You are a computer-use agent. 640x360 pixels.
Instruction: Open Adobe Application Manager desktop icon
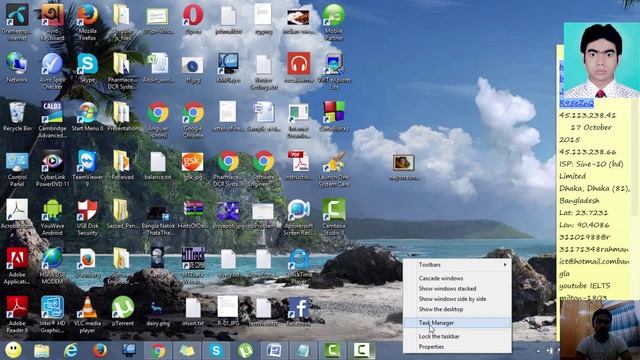point(17,266)
